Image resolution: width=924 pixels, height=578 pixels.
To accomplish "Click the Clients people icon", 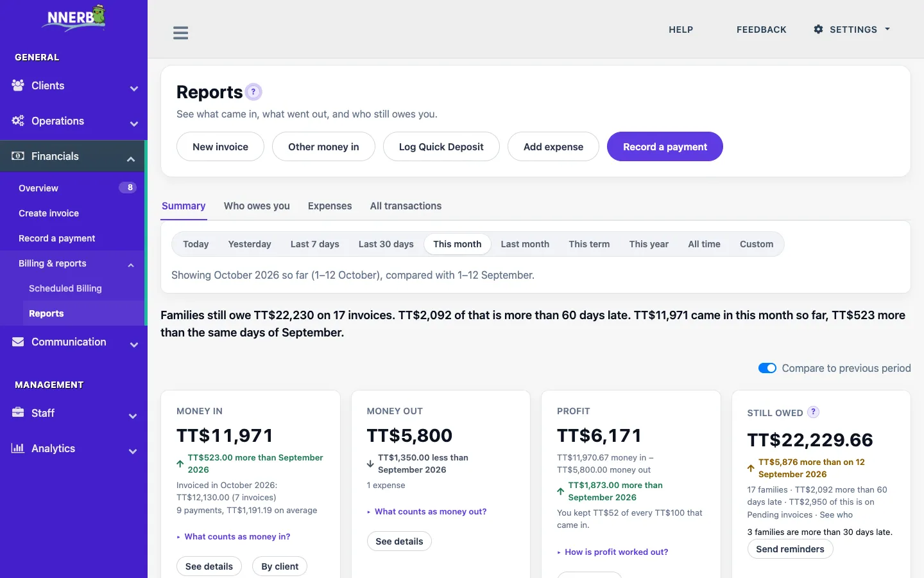I will 18,85.
